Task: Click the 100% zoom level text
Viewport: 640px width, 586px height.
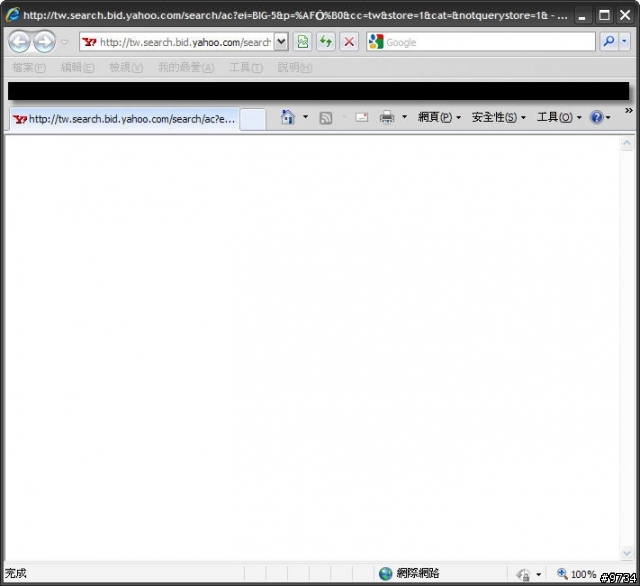Action: coord(583,574)
